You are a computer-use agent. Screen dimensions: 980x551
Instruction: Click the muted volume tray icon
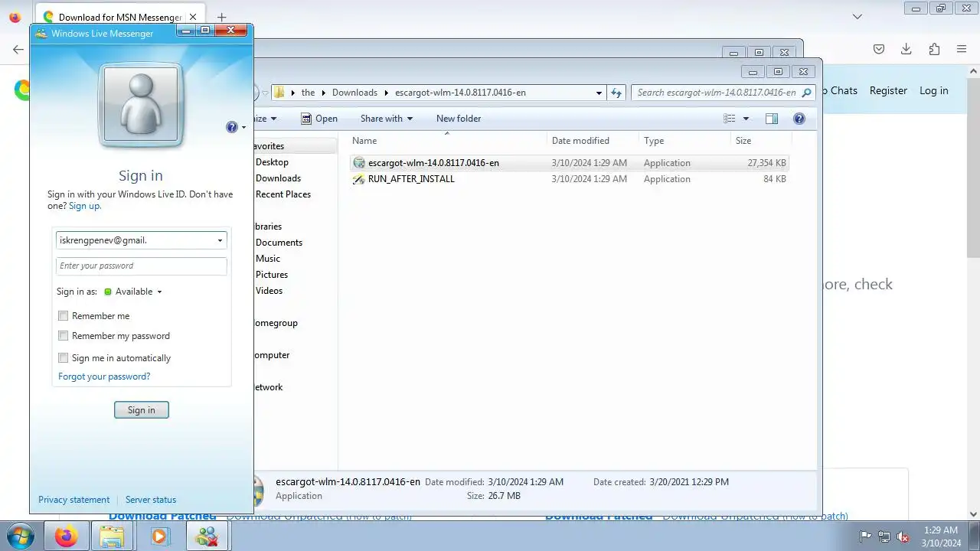pyautogui.click(x=903, y=536)
